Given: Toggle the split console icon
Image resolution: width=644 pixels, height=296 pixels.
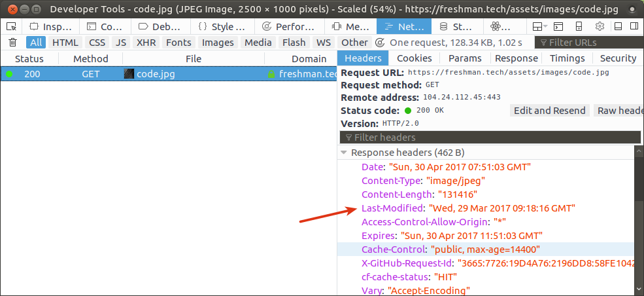Looking at the screenshot, I should click(558, 27).
